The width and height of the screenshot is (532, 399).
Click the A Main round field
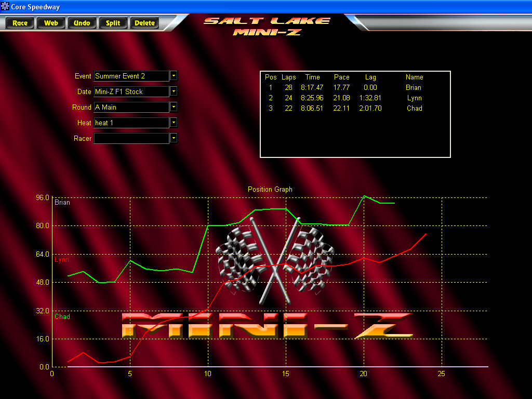pyautogui.click(x=131, y=107)
